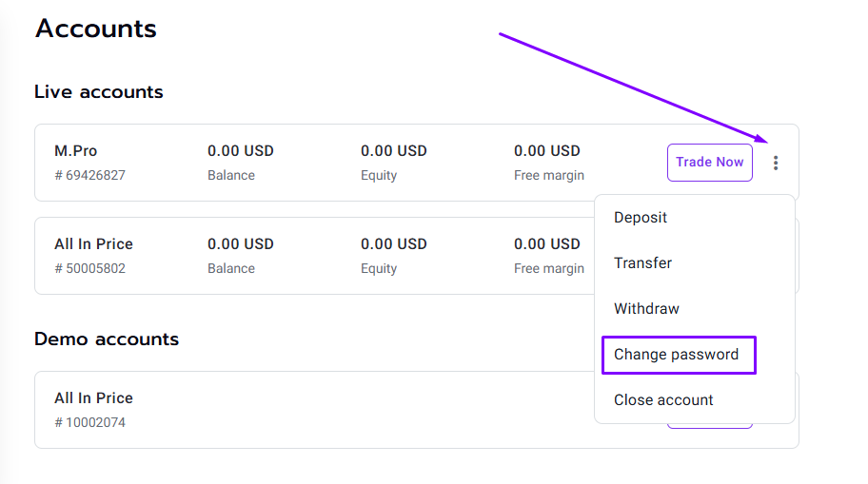The height and width of the screenshot is (484, 868).
Task: Click account number 69426827
Action: coord(89,175)
